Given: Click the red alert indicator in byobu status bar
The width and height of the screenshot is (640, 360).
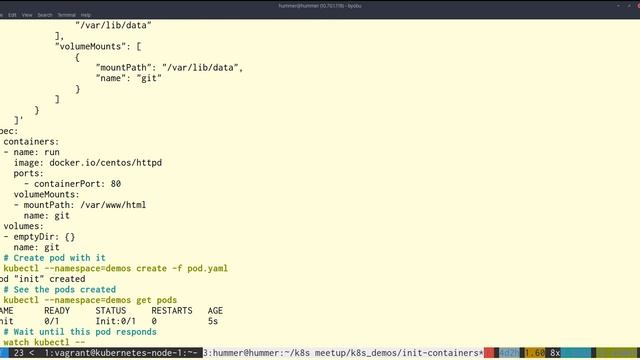Looking at the screenshot, I should (x=489, y=353).
